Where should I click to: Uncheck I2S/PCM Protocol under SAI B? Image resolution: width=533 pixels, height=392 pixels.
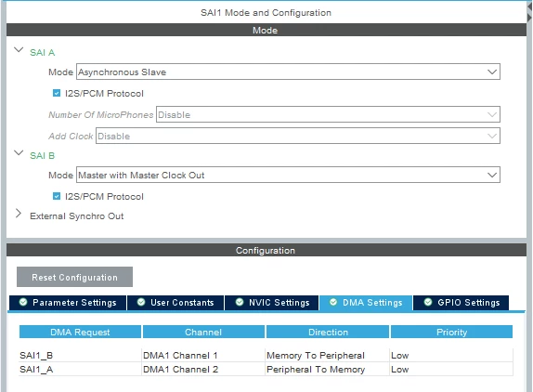pyautogui.click(x=57, y=196)
